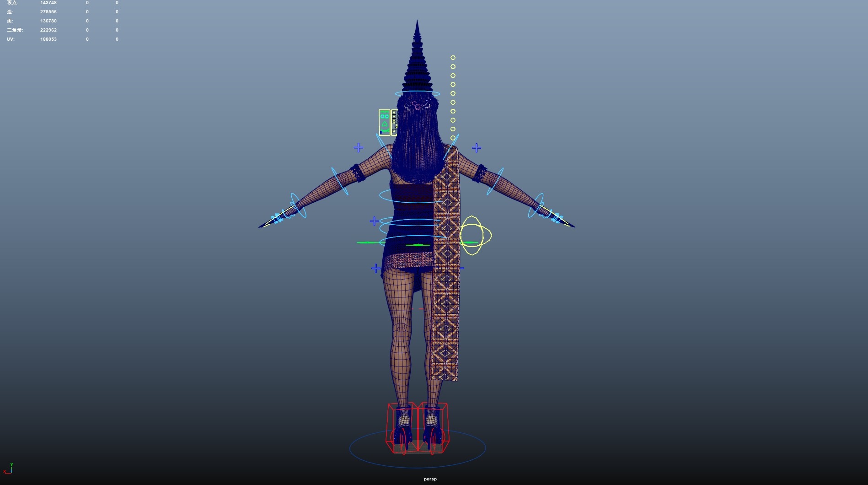Select the blue plus locator near the left shoulder
The image size is (868, 485).
point(359,147)
